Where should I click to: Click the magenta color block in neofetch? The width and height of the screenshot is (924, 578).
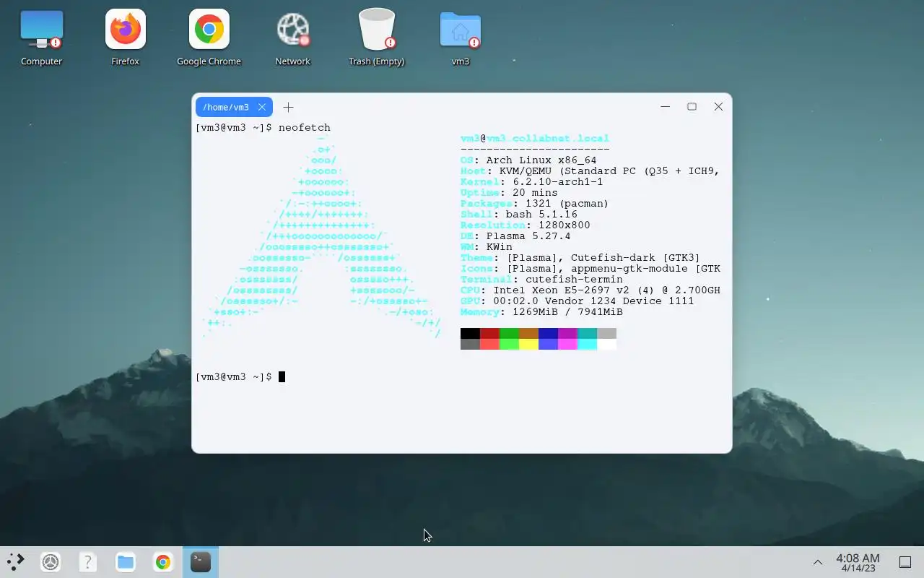tap(567, 333)
